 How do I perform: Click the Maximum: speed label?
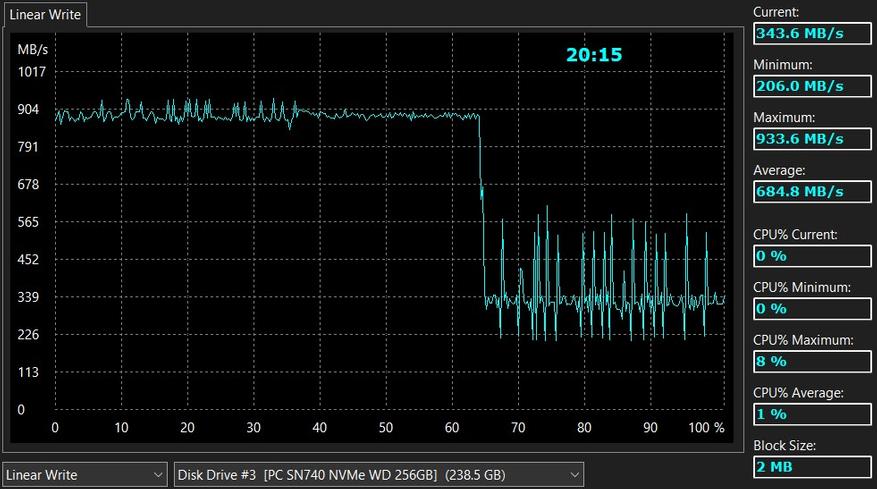click(x=784, y=117)
